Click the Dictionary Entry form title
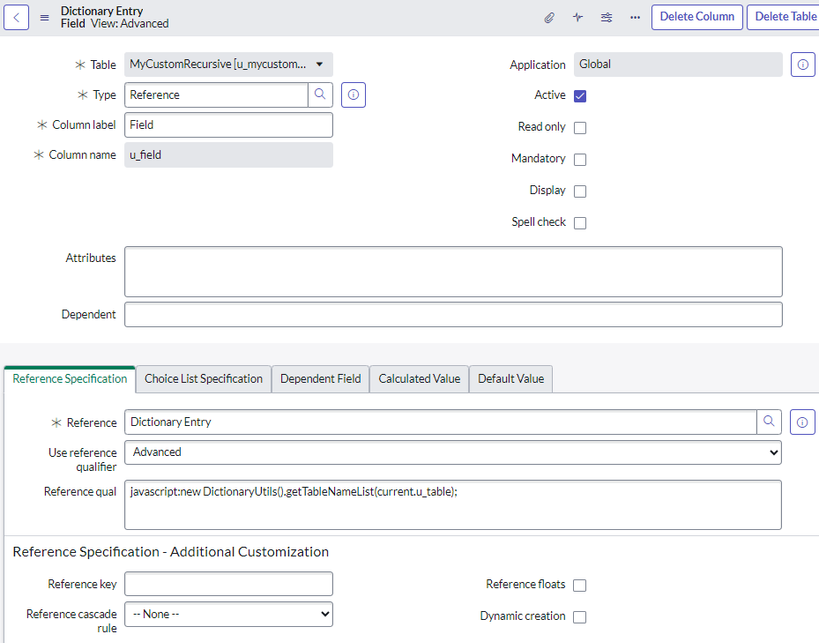 [x=102, y=11]
